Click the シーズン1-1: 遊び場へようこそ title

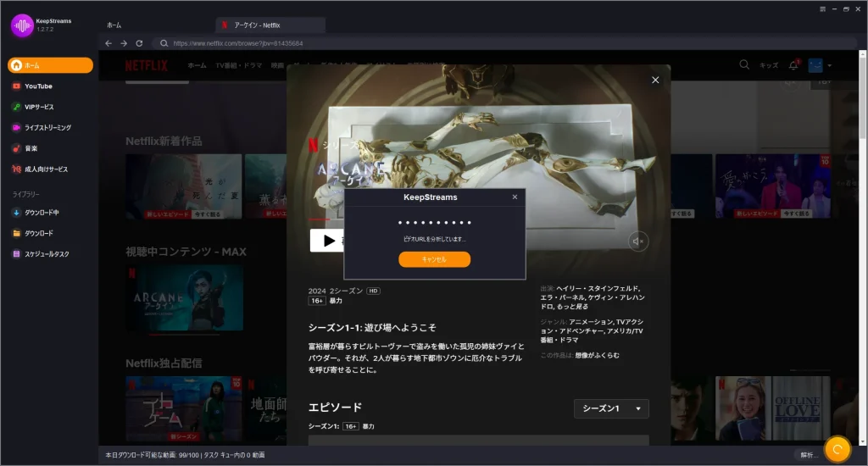tap(372, 328)
